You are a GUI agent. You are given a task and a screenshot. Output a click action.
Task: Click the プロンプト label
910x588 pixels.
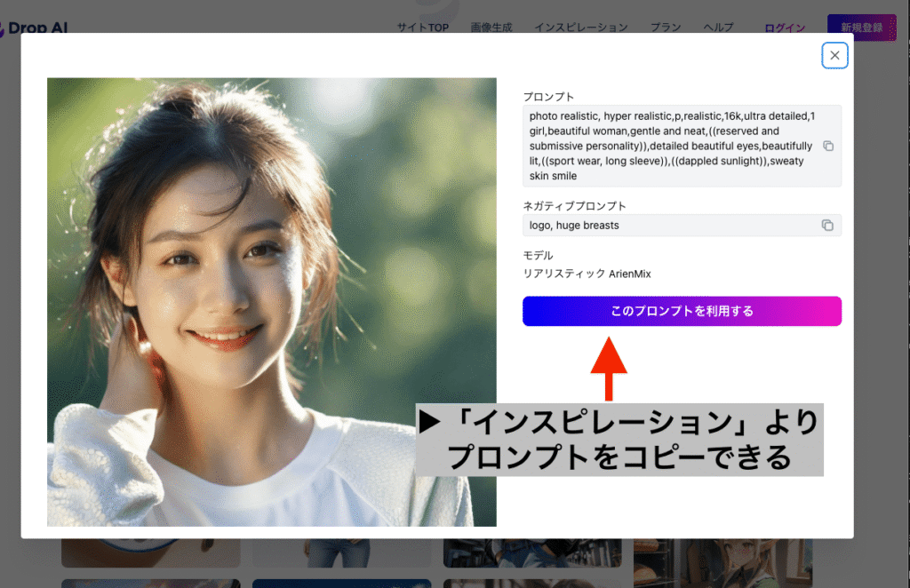548,97
